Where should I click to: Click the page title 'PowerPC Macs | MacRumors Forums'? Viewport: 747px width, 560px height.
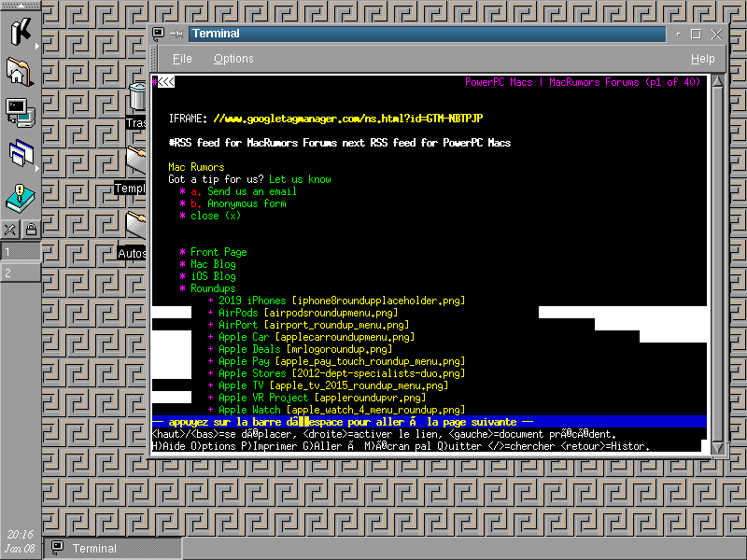(x=552, y=82)
